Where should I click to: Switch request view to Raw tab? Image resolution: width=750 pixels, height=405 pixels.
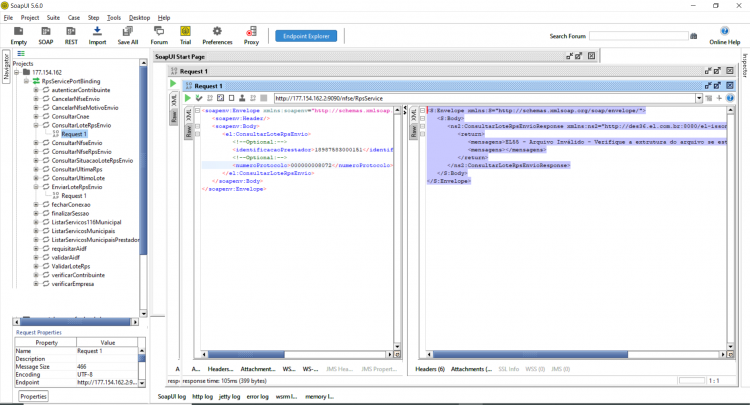click(x=188, y=132)
